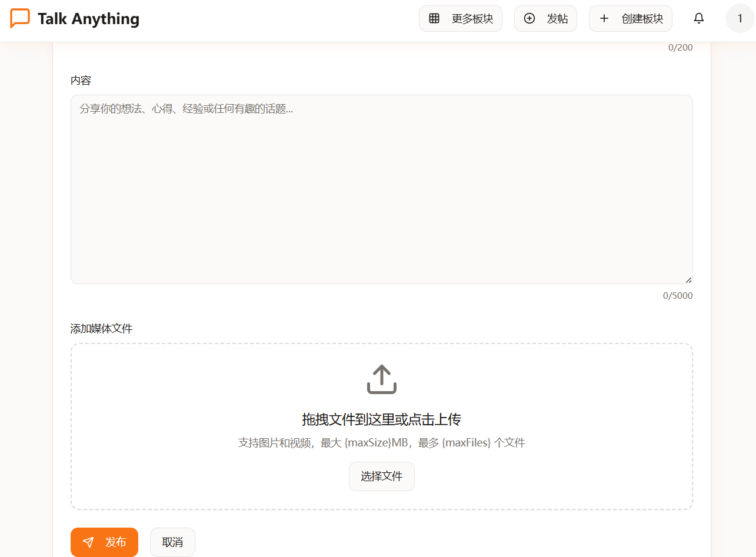Screen dimensions: 756x557
Task: Click the 创建板块 button
Action: (630, 18)
